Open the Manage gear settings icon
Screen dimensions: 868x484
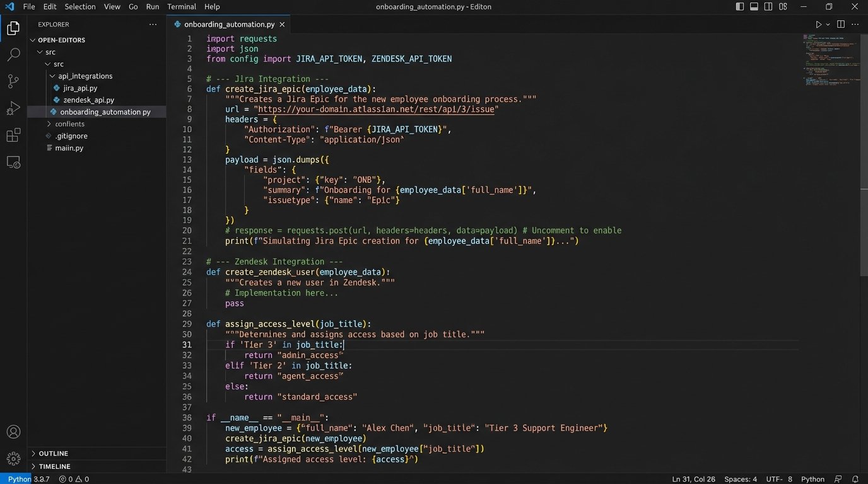point(13,458)
